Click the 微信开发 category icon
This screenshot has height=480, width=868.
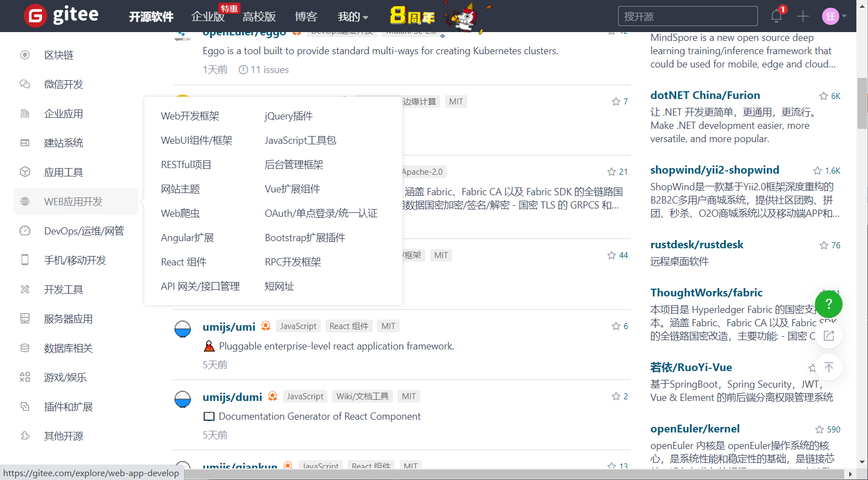[25, 84]
